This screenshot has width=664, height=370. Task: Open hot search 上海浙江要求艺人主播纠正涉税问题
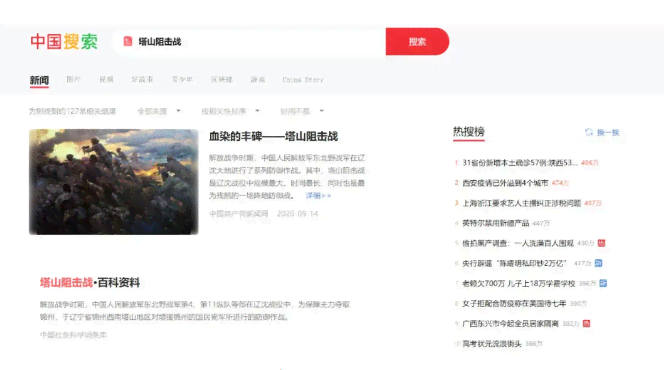tap(522, 203)
